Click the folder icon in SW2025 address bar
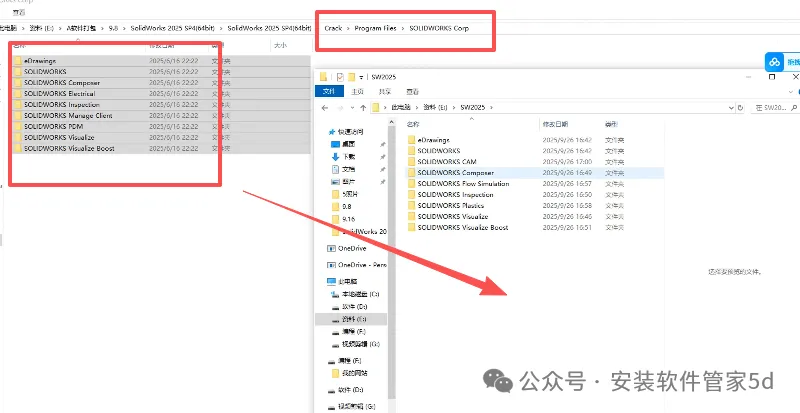Screen dimensions: 800x413 377,108
